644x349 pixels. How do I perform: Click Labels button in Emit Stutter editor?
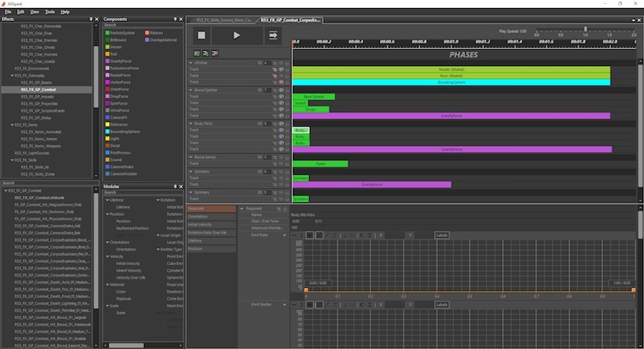click(x=441, y=305)
